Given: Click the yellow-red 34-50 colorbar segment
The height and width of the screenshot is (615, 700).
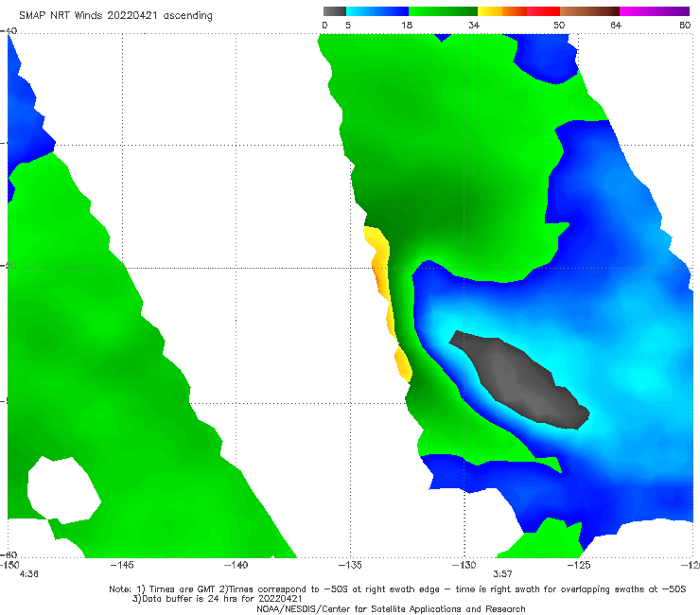Looking at the screenshot, I should (x=518, y=11).
